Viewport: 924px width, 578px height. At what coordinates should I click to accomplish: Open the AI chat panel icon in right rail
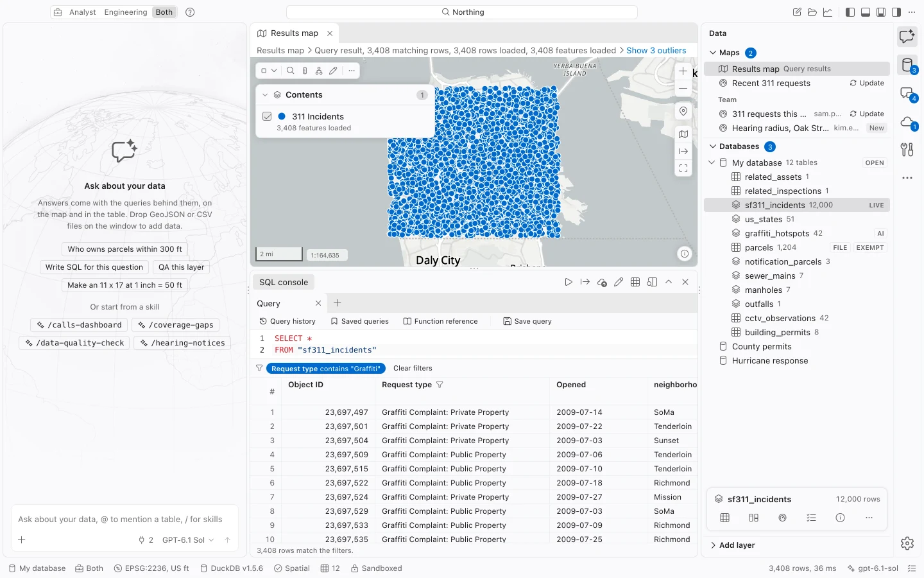[x=907, y=37]
